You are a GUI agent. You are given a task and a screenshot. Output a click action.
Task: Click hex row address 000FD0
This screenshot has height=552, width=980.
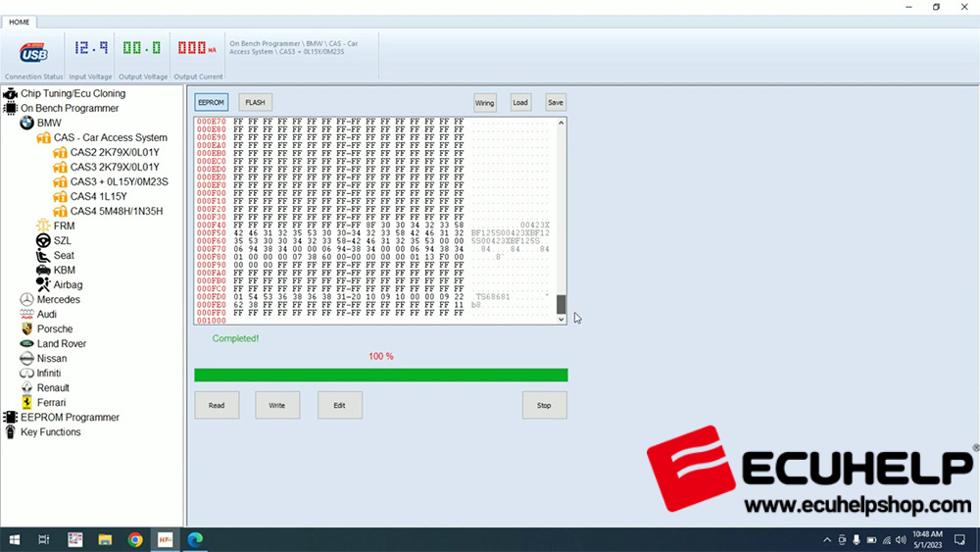pyautogui.click(x=212, y=297)
